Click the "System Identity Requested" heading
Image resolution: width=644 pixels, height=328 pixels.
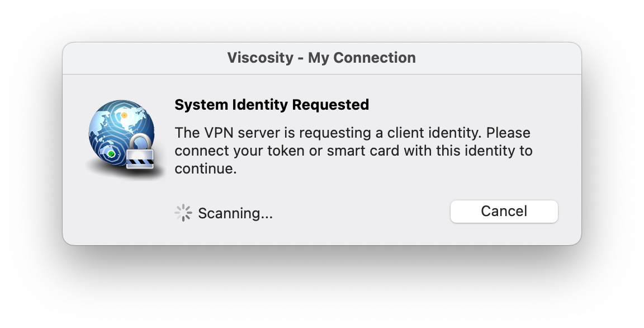[x=272, y=105]
